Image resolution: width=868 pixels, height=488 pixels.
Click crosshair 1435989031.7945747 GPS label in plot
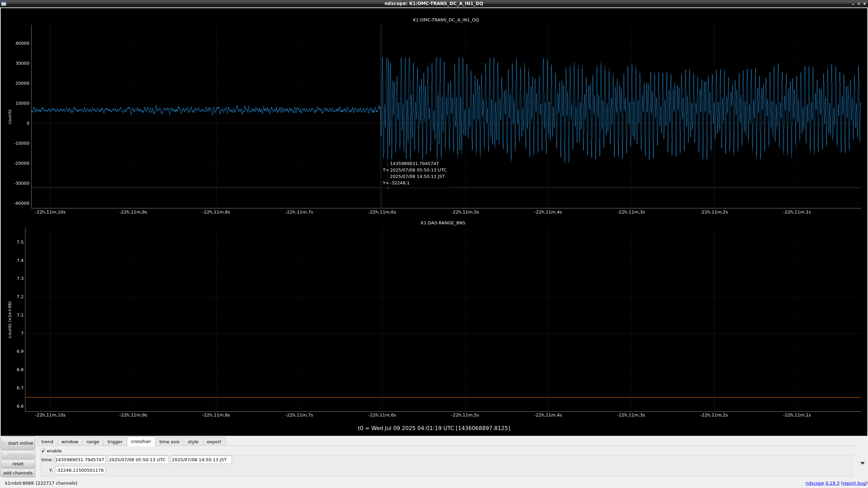click(x=414, y=164)
